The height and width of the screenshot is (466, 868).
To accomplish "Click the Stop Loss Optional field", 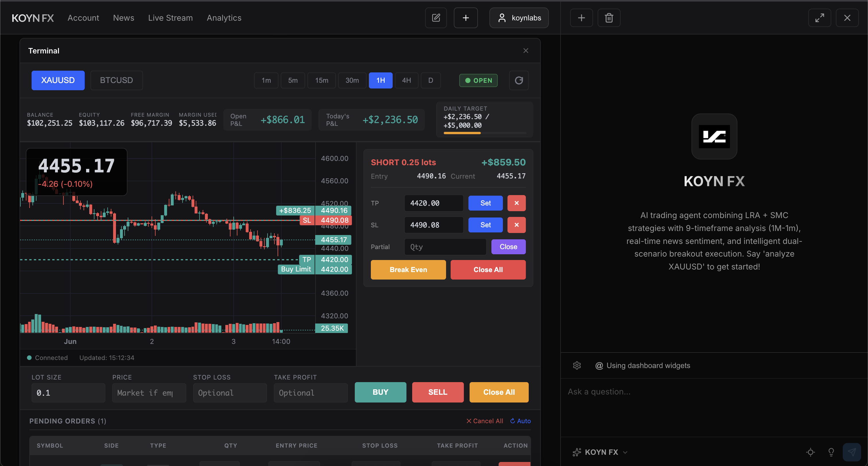I will (x=230, y=393).
